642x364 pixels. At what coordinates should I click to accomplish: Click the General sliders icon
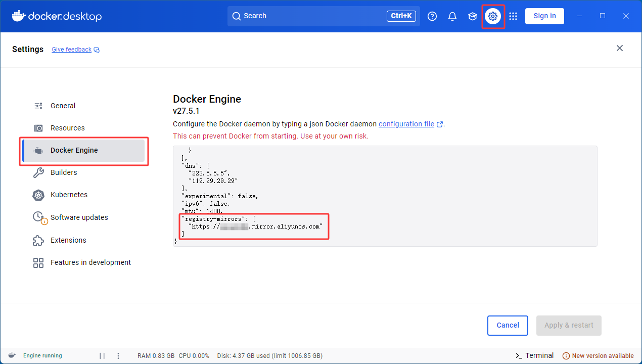tap(38, 106)
